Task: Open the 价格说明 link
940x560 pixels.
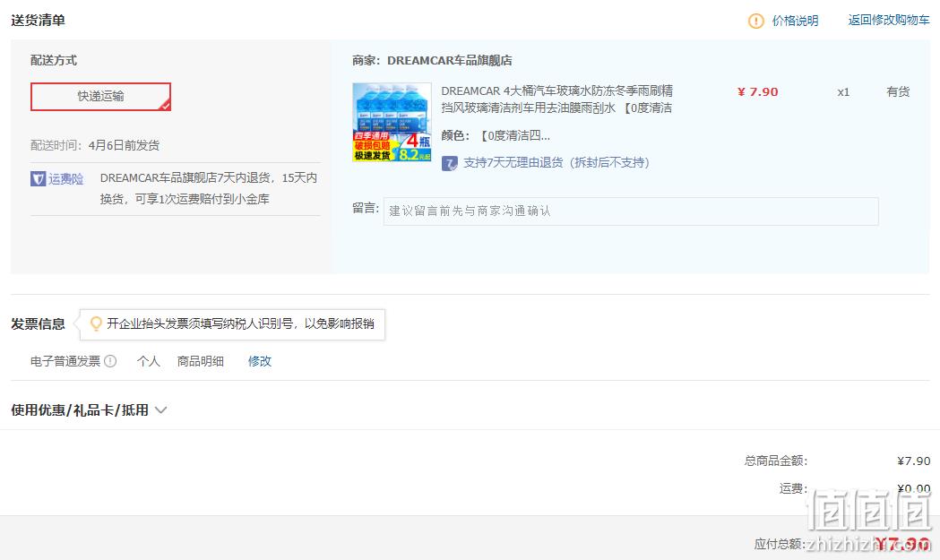Action: click(x=795, y=21)
